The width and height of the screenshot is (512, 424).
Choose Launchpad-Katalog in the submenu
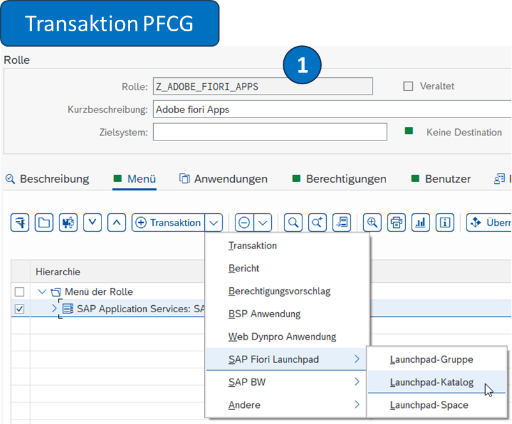point(437,382)
